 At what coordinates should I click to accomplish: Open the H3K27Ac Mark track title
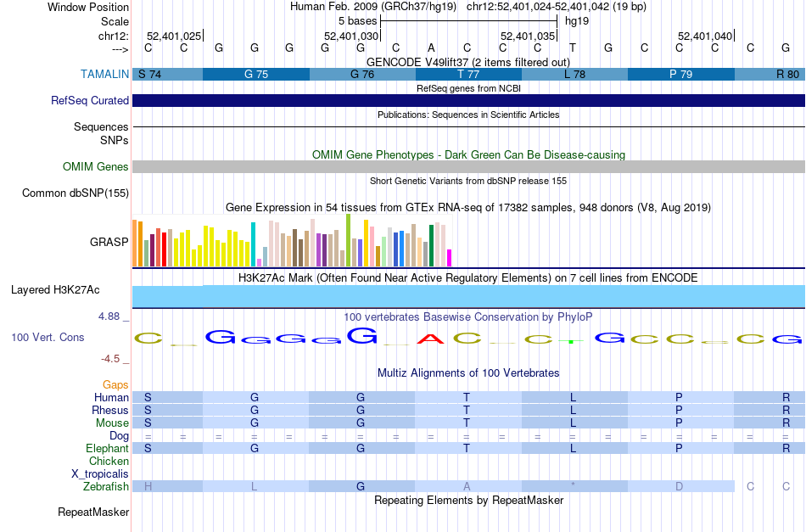pyautogui.click(x=468, y=278)
